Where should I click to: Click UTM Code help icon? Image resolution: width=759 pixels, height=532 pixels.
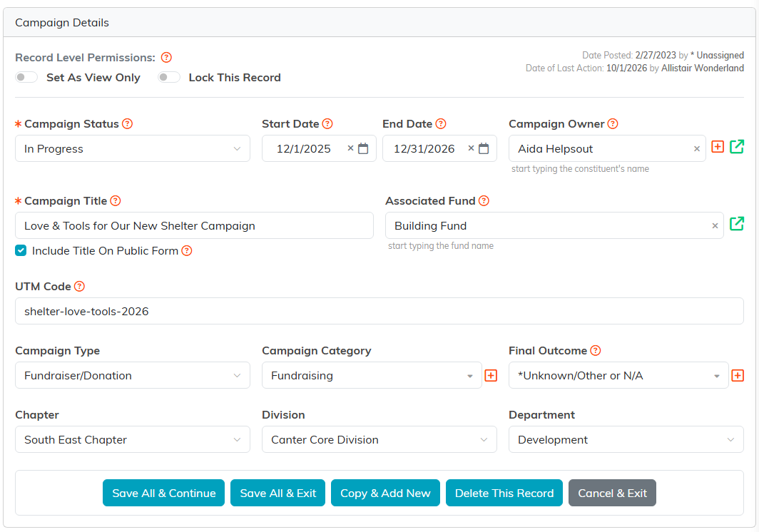(x=79, y=287)
